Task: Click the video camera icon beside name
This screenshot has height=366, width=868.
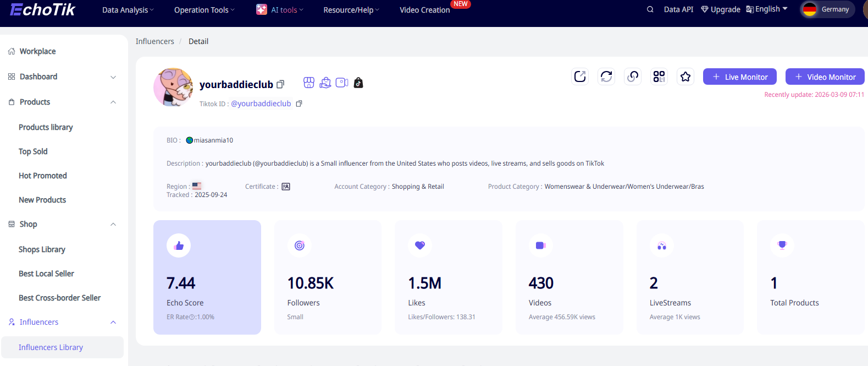Action: point(342,83)
